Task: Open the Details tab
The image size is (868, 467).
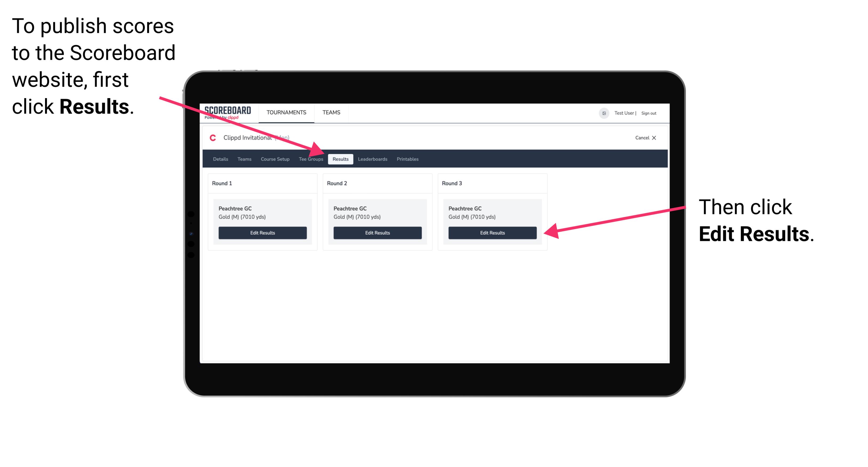Action: 220,159
